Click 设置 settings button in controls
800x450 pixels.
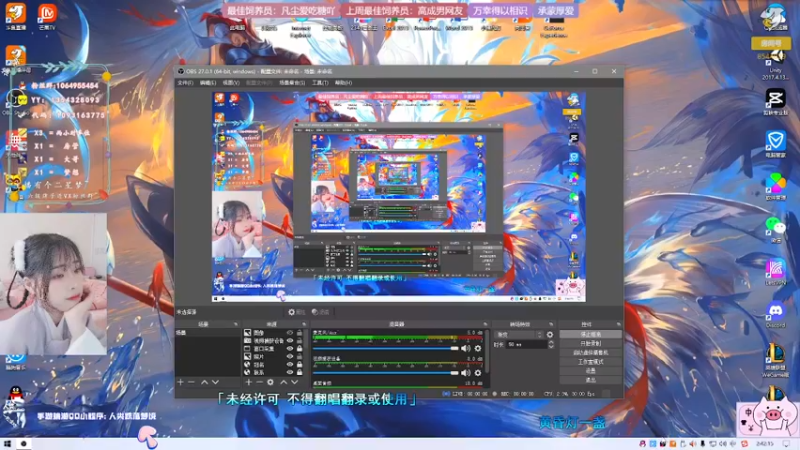[590, 371]
